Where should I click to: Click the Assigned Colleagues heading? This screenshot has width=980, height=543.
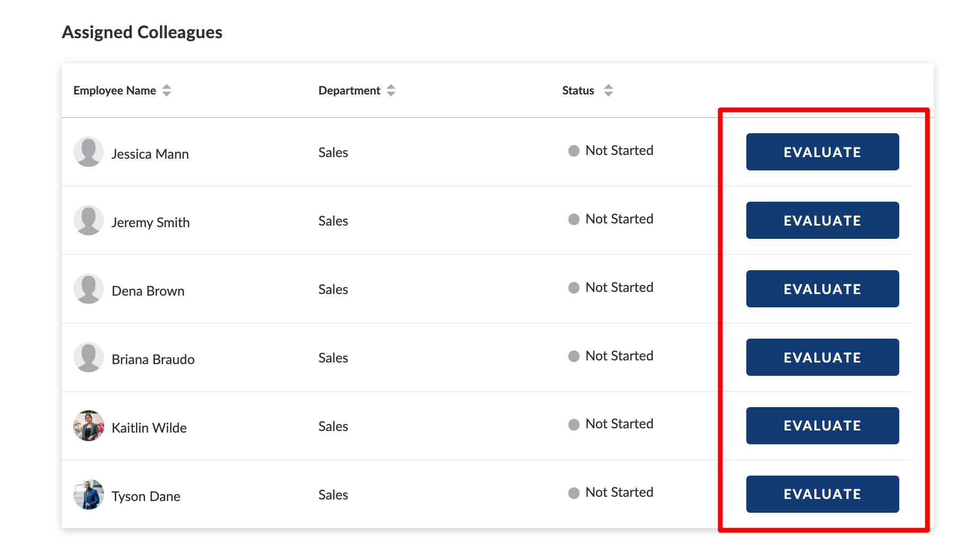click(x=142, y=32)
